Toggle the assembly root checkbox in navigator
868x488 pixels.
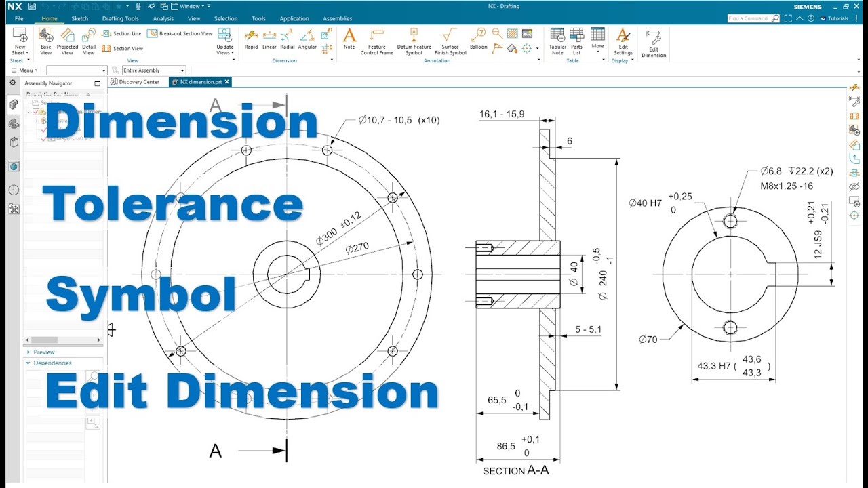[x=36, y=112]
